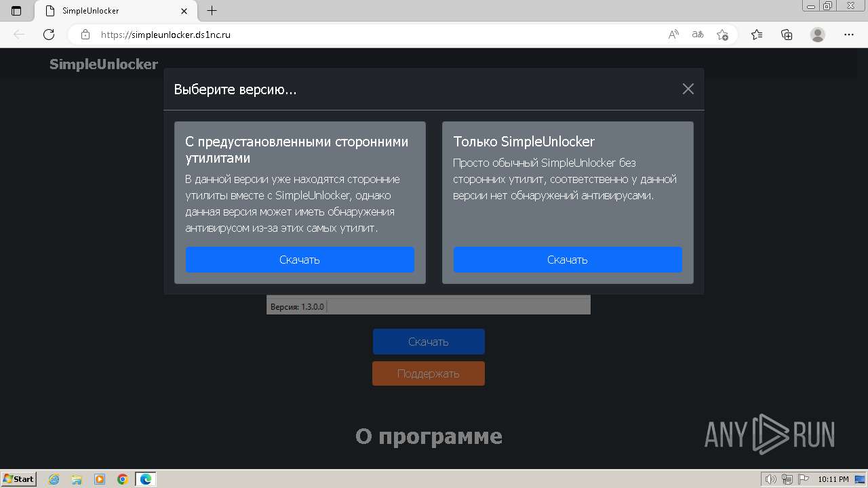Open File Explorer from taskbar
Viewport: 868px width, 488px height.
pyautogui.click(x=77, y=479)
